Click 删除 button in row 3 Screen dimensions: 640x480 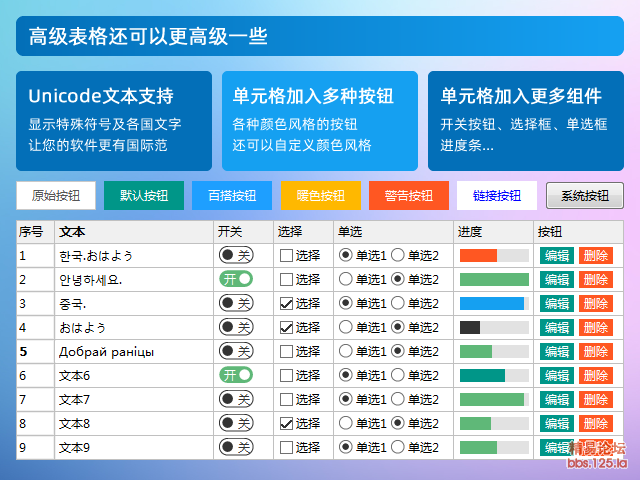click(x=596, y=304)
